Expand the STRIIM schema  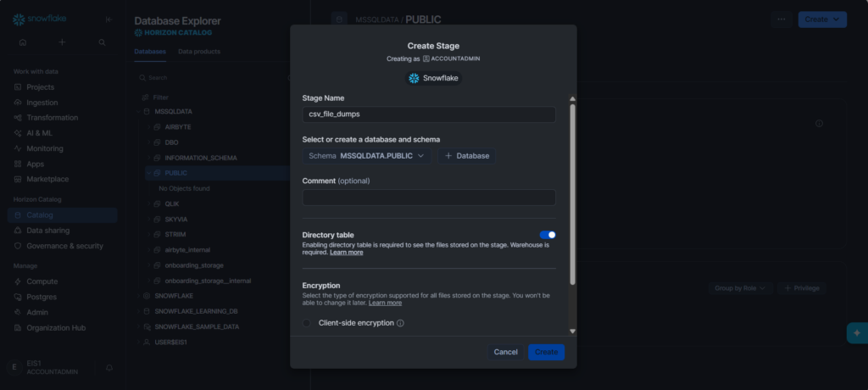149,234
